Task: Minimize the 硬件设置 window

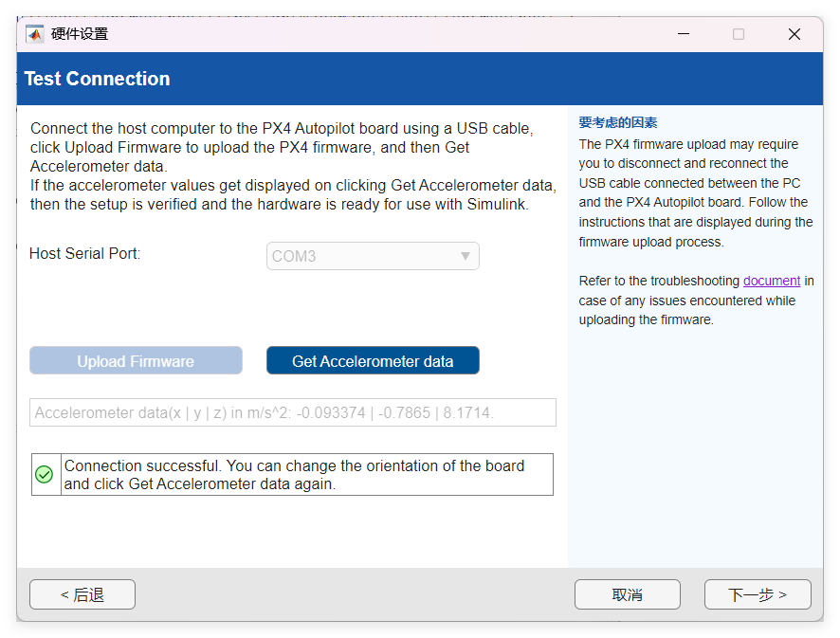Action: [x=684, y=34]
